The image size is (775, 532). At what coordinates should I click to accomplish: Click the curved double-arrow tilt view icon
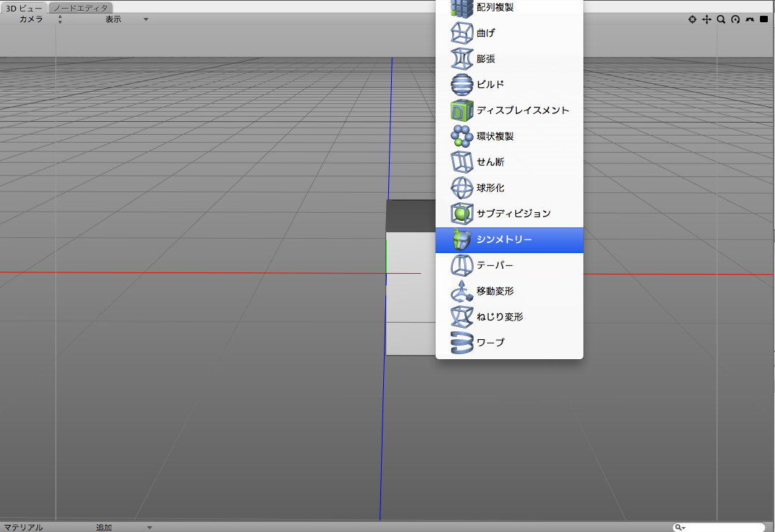(750, 19)
